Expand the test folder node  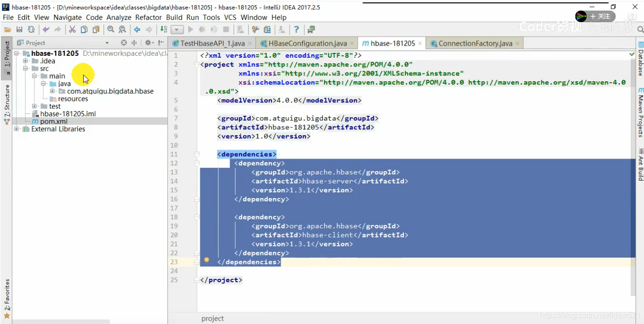pos(35,106)
